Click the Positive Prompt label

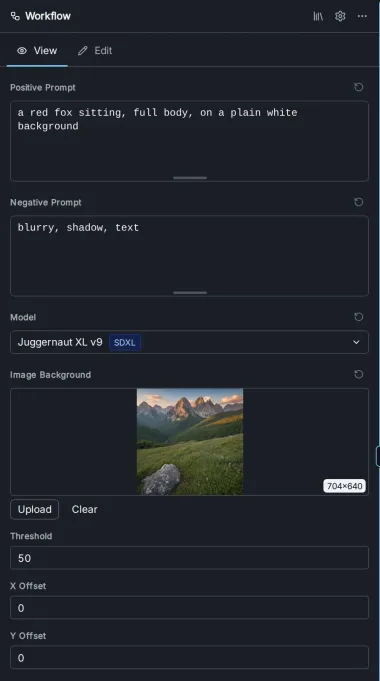43,87
